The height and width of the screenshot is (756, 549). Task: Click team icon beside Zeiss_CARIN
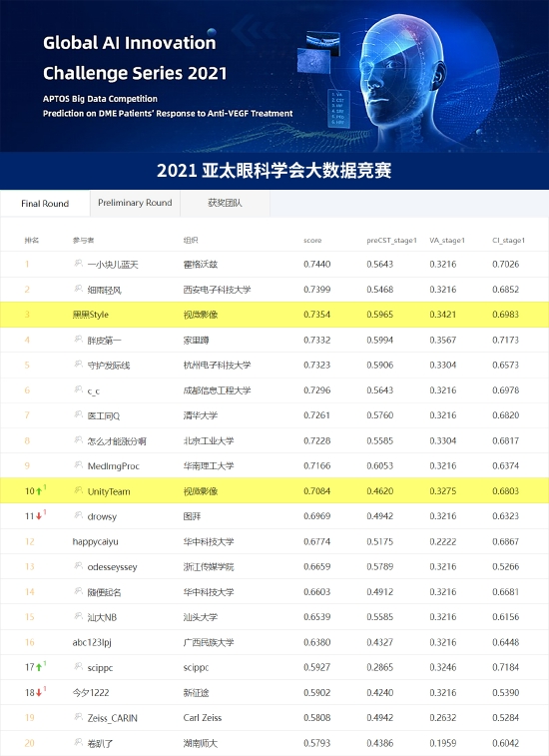click(78, 717)
